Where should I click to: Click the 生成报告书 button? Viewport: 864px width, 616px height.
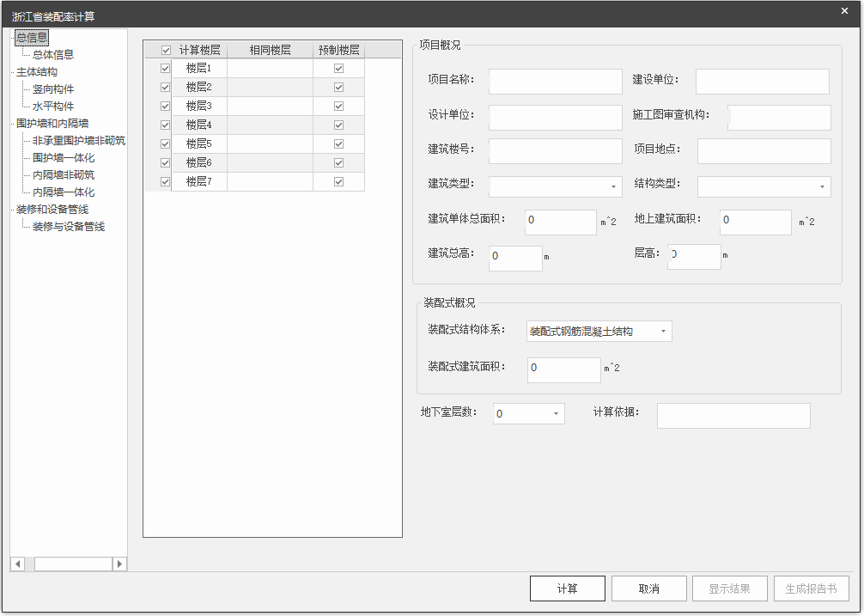811,589
